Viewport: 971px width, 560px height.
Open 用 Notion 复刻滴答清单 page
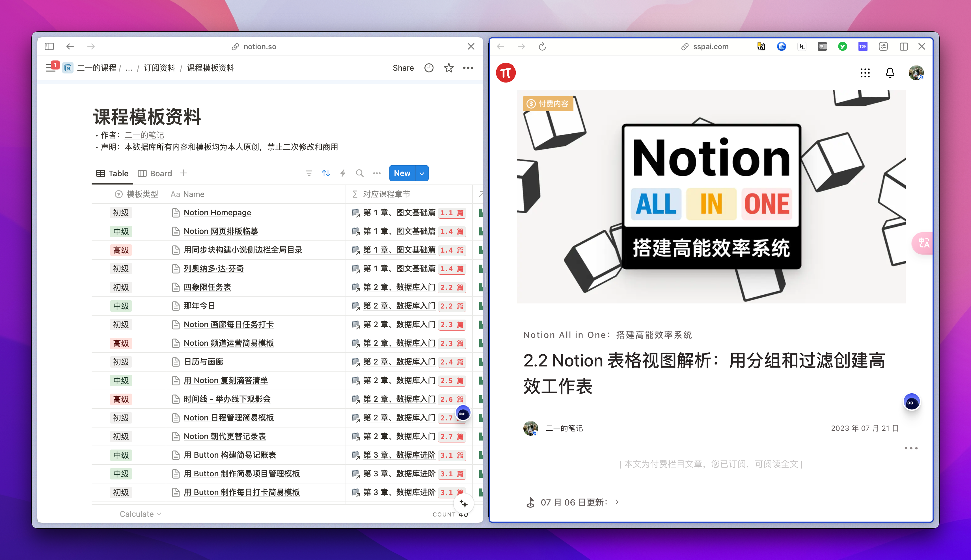pyautogui.click(x=226, y=380)
